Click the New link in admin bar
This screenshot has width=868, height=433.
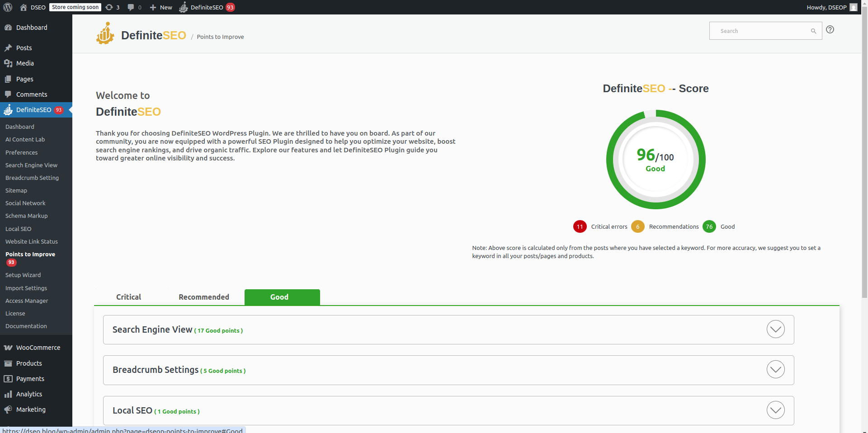pos(166,7)
